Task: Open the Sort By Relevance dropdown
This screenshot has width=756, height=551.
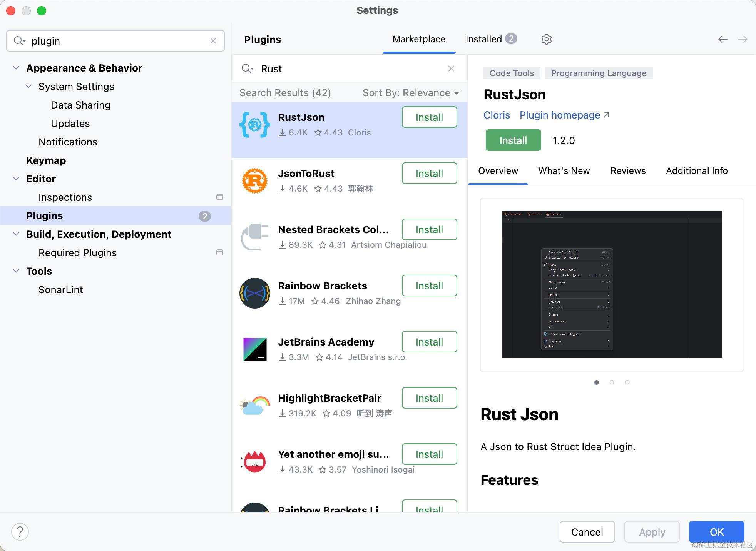Action: point(411,93)
